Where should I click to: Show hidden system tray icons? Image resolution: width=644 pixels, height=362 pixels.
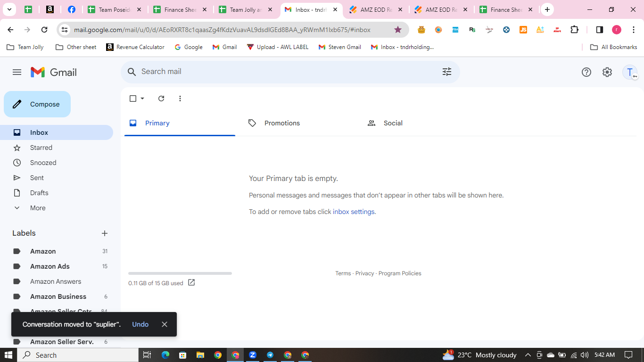[x=528, y=355]
